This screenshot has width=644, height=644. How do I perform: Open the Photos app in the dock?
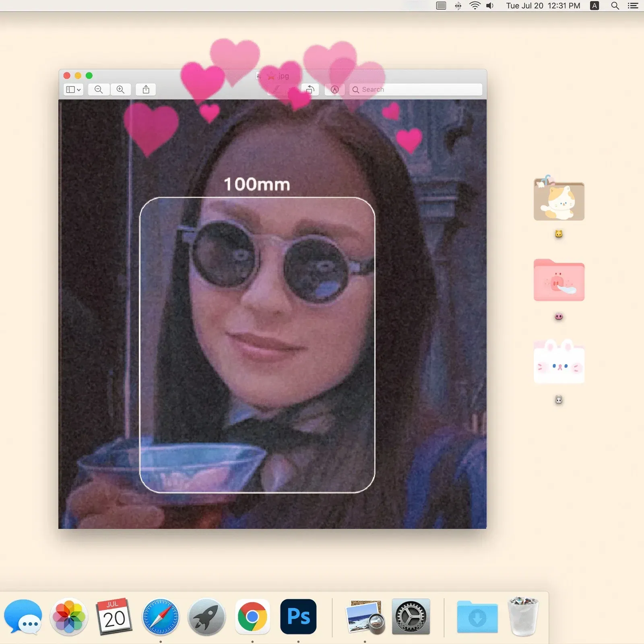tap(69, 616)
